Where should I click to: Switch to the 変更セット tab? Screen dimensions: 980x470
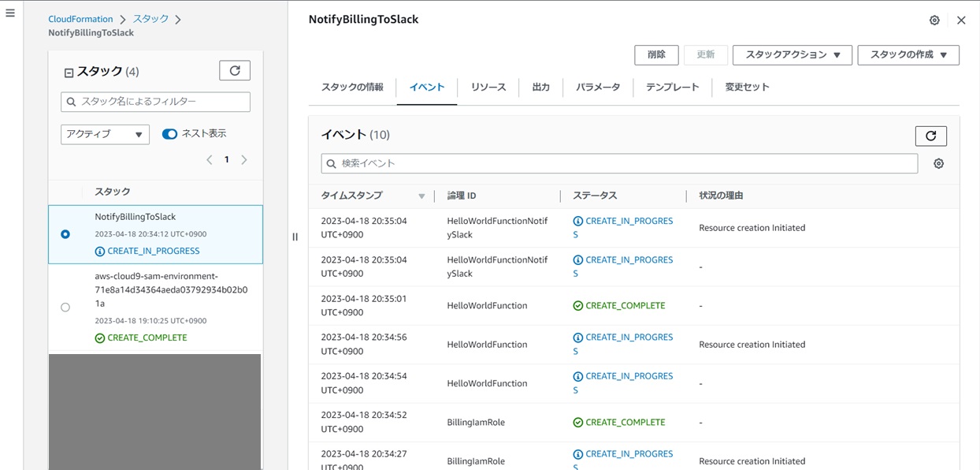(x=747, y=88)
